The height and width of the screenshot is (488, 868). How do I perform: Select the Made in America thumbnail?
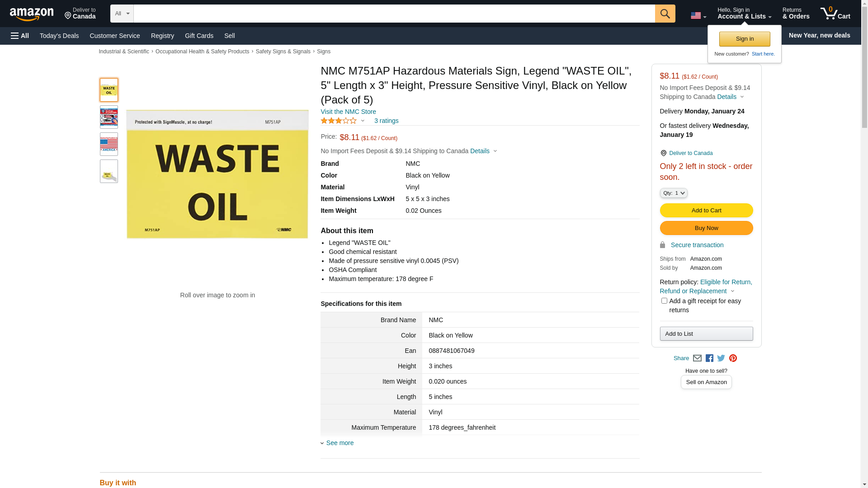click(x=109, y=144)
